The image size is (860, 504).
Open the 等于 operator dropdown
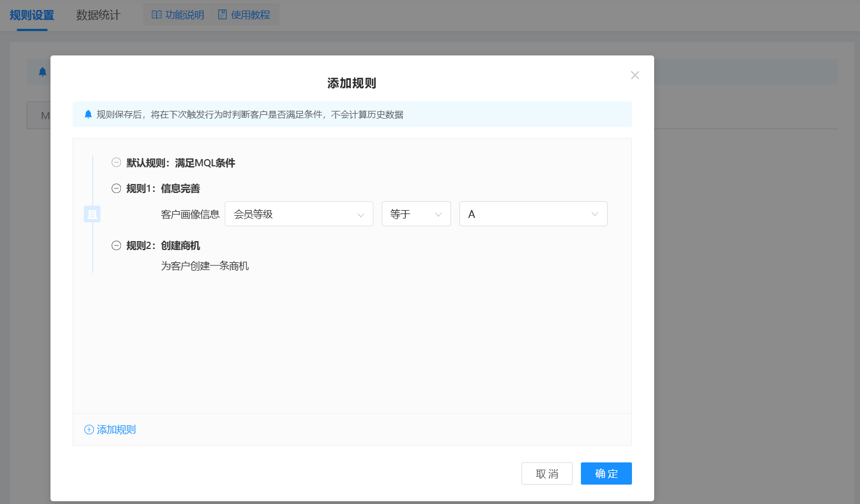pos(416,214)
